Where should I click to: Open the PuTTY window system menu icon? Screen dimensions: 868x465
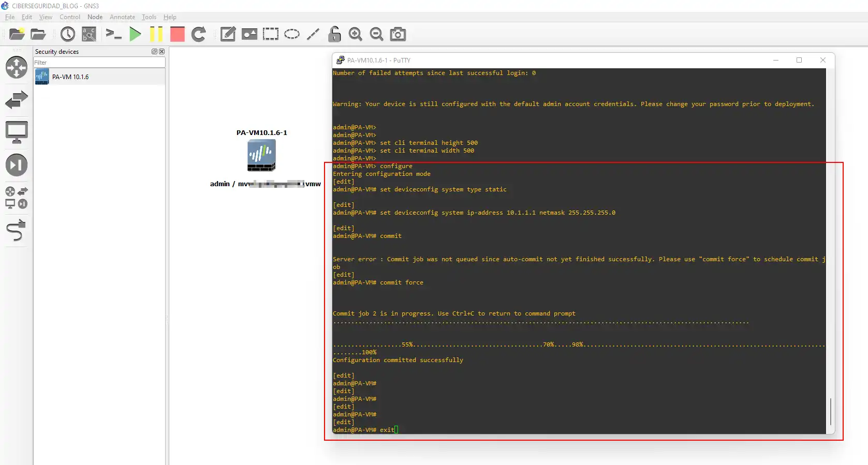340,60
